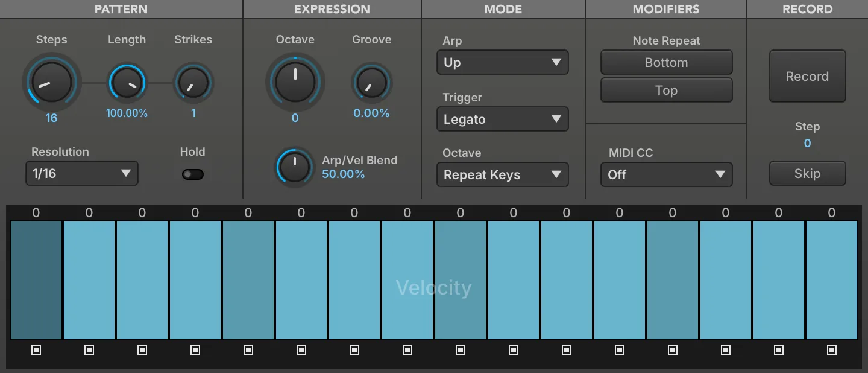Toggle the ninth step's enable square
The height and width of the screenshot is (373, 868).
(x=461, y=350)
